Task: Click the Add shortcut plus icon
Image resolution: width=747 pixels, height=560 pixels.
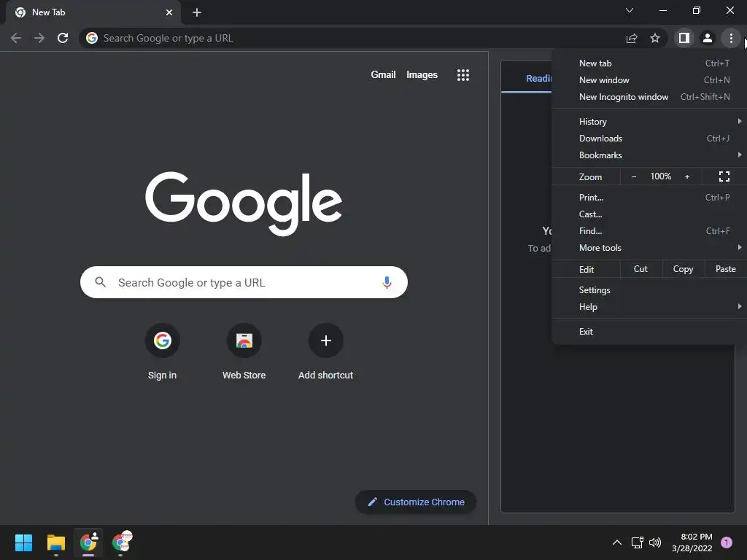Action: click(326, 341)
